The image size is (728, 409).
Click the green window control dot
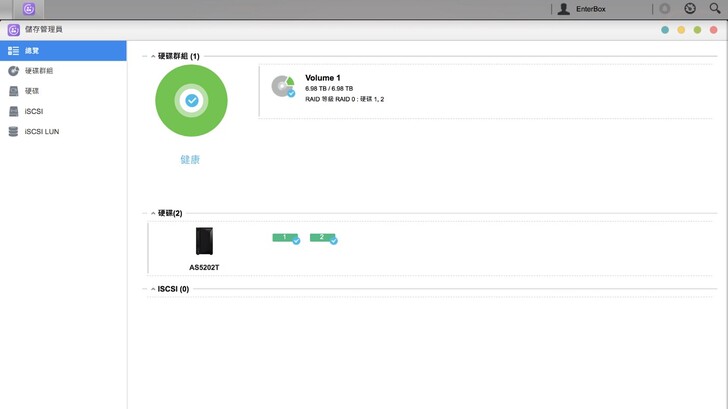click(697, 30)
